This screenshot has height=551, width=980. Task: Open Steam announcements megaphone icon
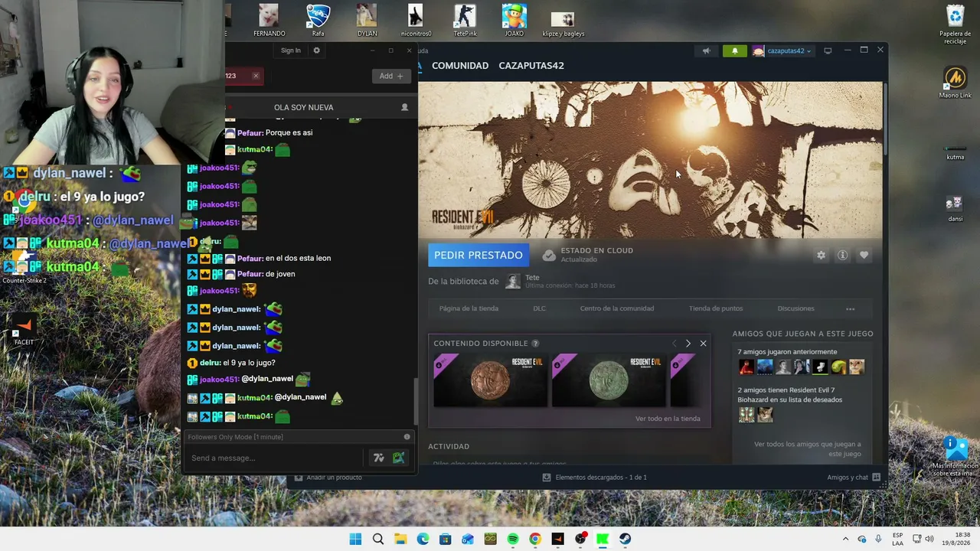tap(706, 51)
